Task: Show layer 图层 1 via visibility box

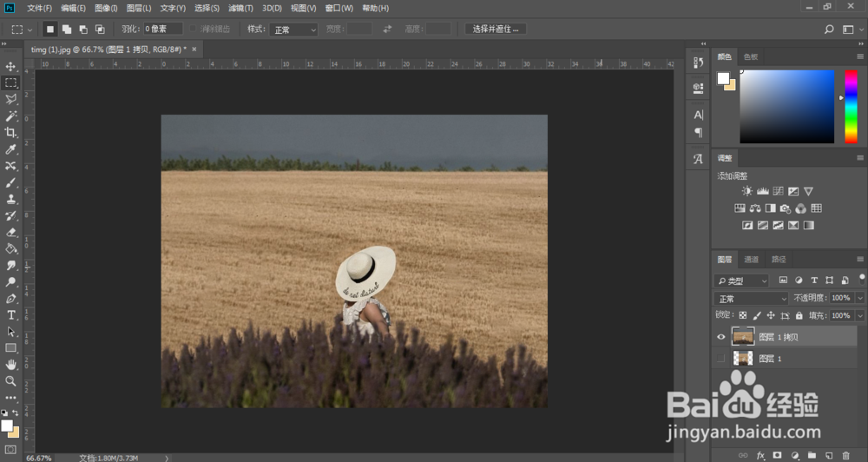Action: 720,359
